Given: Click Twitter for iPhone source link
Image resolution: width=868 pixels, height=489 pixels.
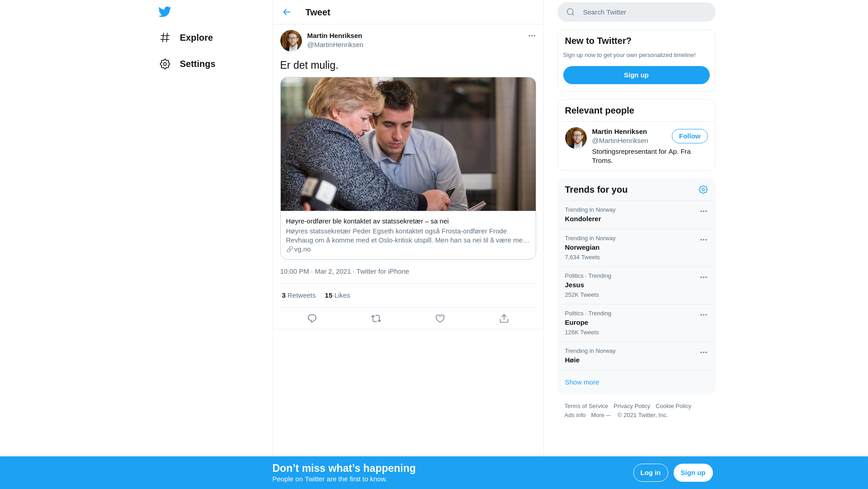Looking at the screenshot, I should point(382,271).
